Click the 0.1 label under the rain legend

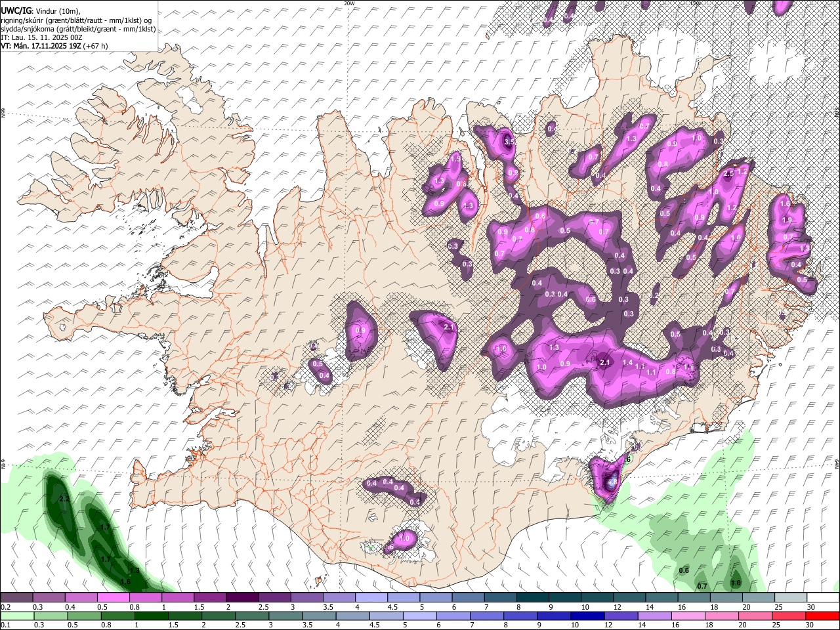coord(5,625)
